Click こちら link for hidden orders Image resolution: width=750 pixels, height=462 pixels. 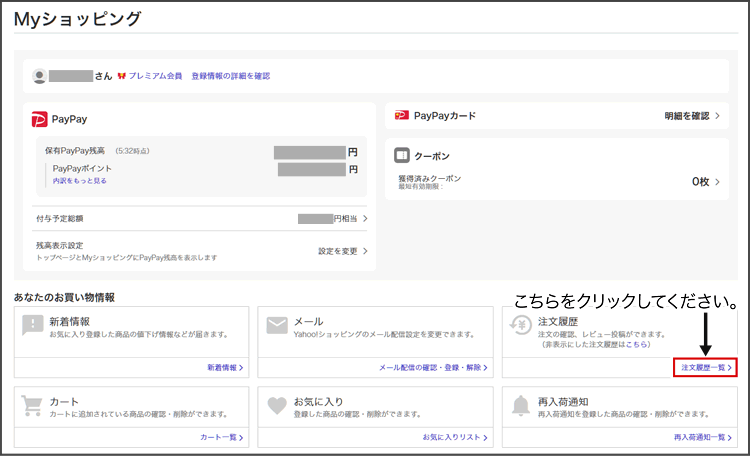(636, 344)
